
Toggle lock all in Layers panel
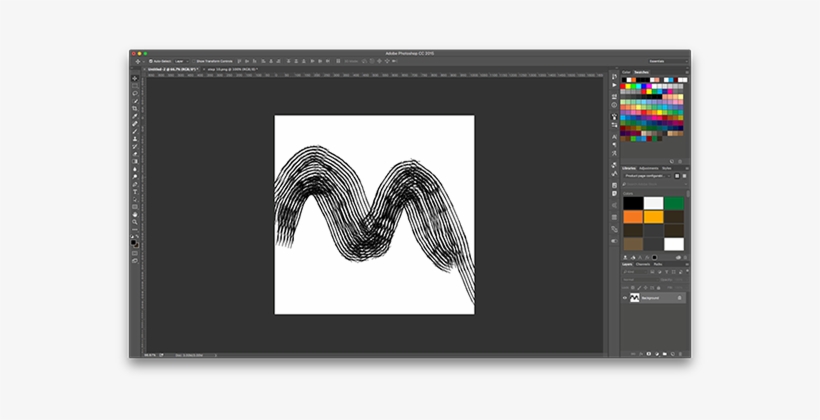(658, 288)
